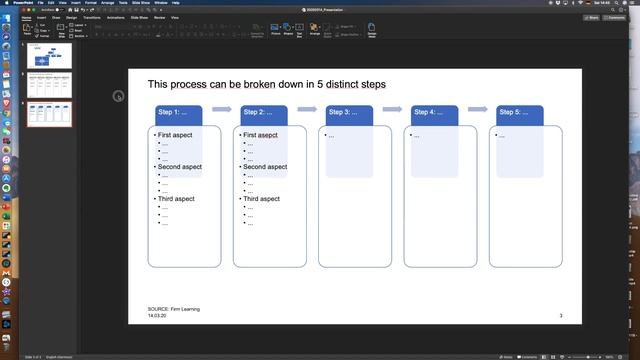Click the search magnifier in PowerPoint title bar
Viewport: 640px width, 360px height.
613,10
